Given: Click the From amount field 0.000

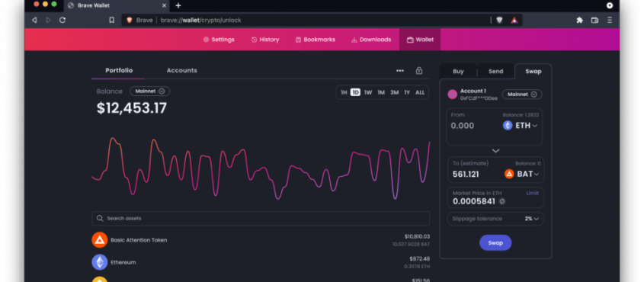Looking at the screenshot, I should [x=463, y=126].
